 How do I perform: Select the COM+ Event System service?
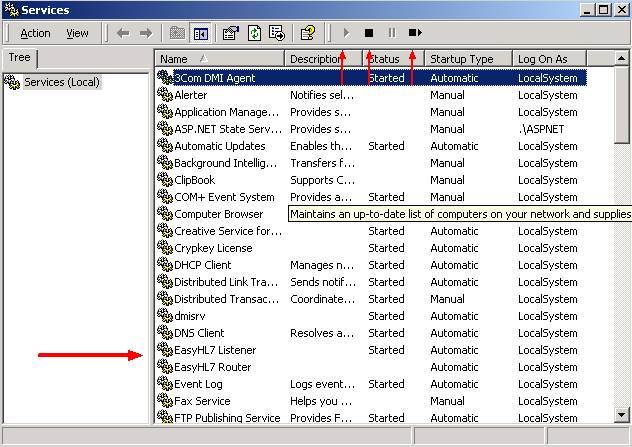coord(371,197)
